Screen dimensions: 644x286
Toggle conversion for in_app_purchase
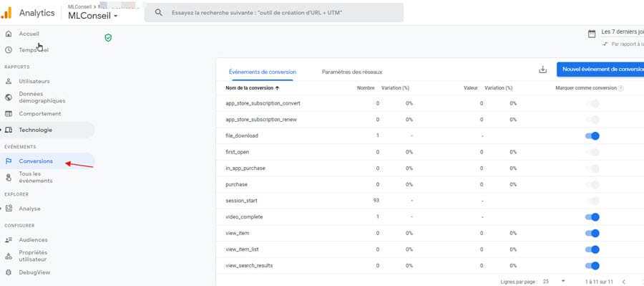tap(592, 168)
